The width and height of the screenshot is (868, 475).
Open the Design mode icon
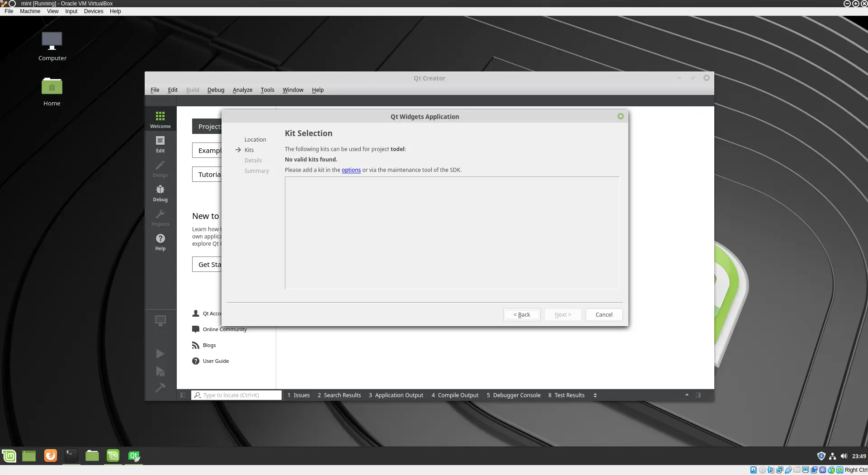160,169
